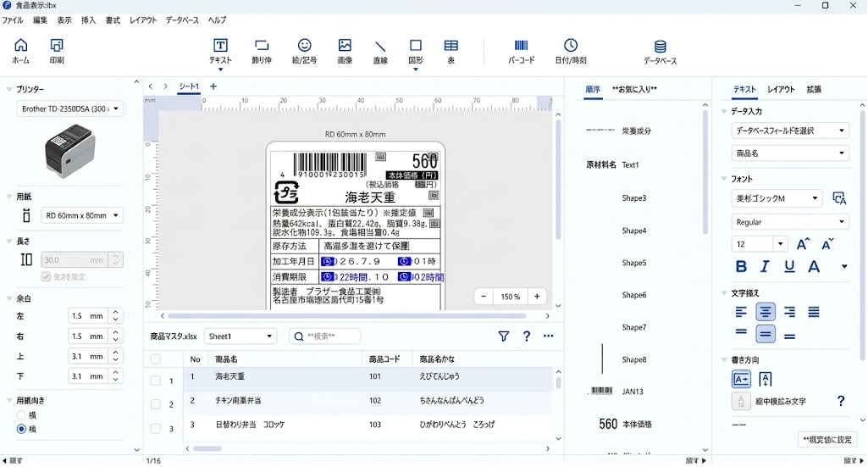Open the font size 12 dropdown
Image resolution: width=868 pixels, height=467 pixels.
pos(781,244)
